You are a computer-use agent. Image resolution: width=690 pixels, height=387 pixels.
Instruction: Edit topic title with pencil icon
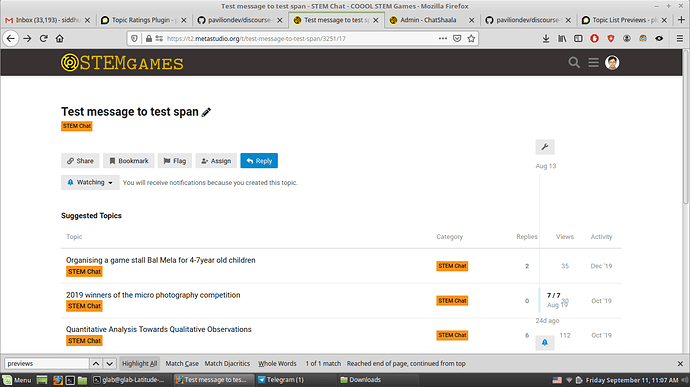(x=206, y=112)
